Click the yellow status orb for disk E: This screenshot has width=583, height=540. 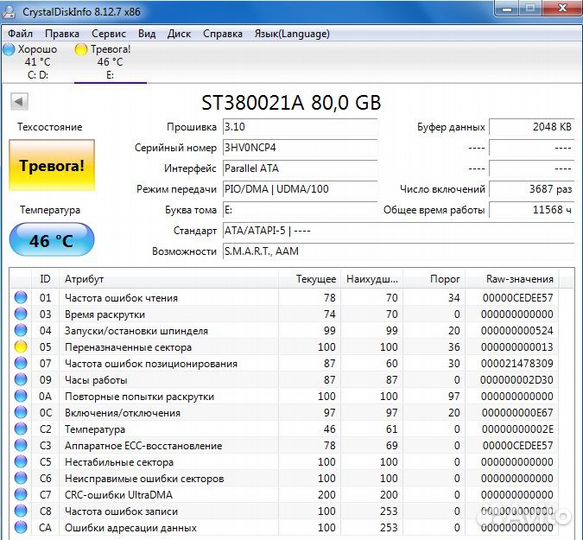tap(81, 49)
